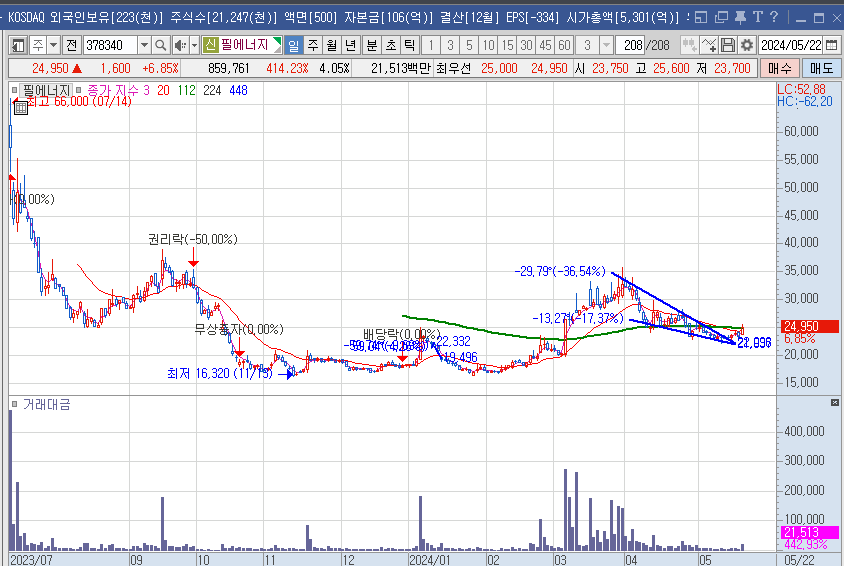Select the 주 weekly chart period
The height and width of the screenshot is (566, 844).
point(313,45)
